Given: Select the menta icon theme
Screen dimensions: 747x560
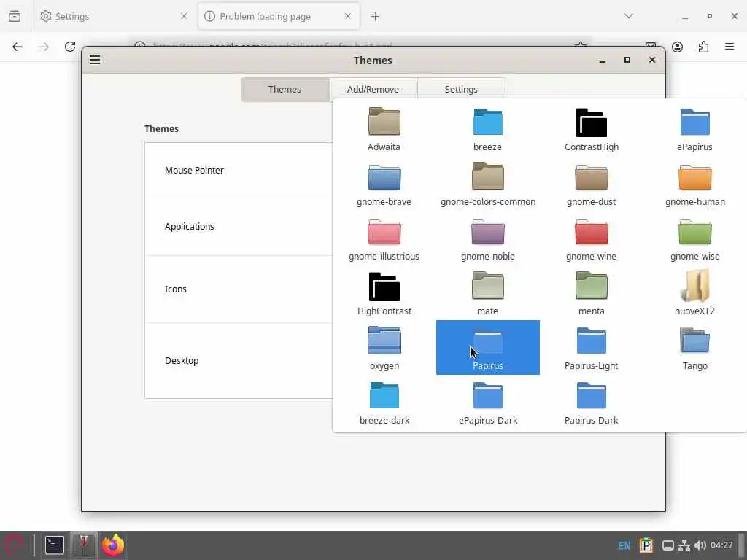Looking at the screenshot, I should tap(591, 293).
